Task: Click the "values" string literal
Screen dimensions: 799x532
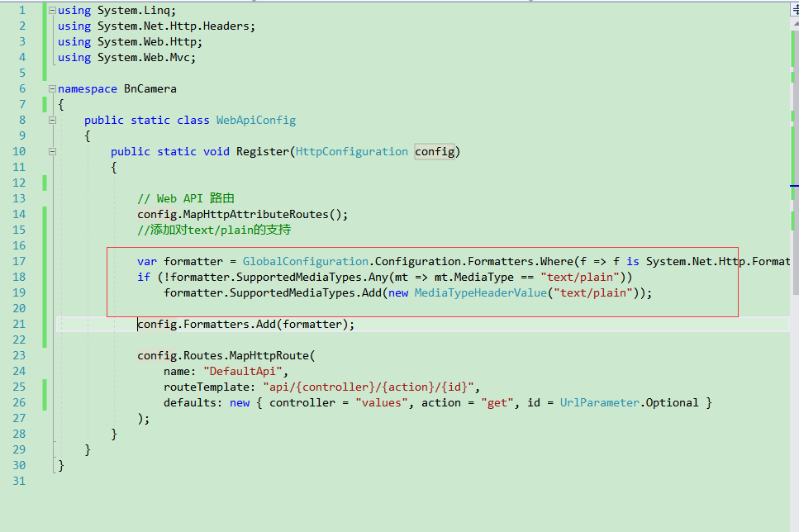Action: [x=382, y=403]
